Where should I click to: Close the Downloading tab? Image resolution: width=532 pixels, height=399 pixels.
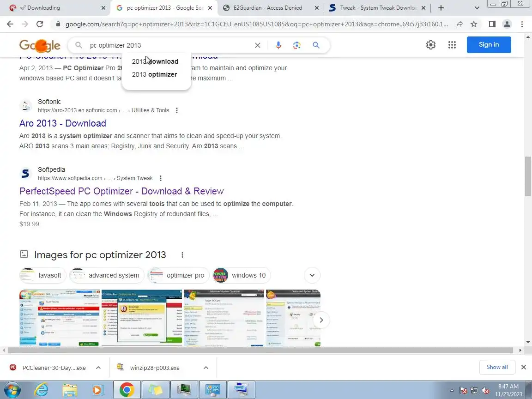tap(103, 8)
